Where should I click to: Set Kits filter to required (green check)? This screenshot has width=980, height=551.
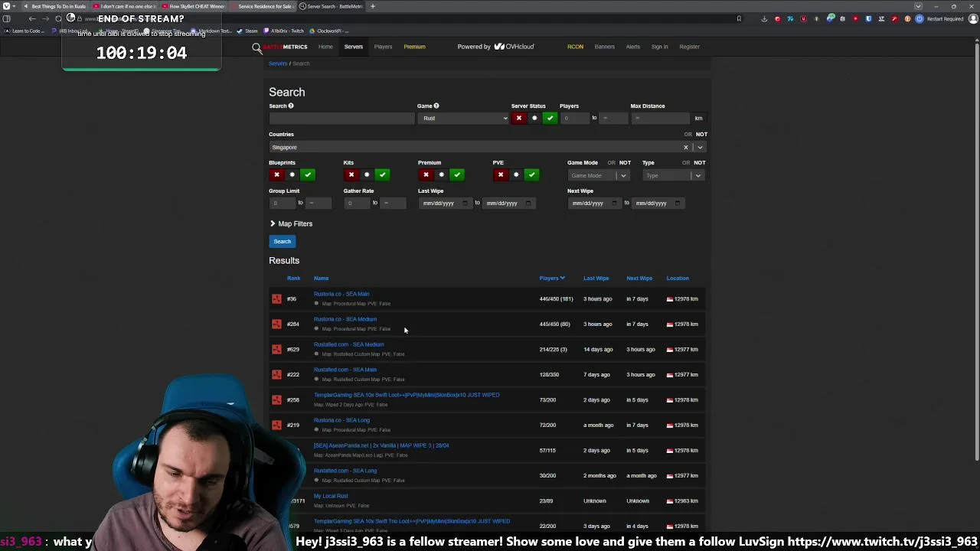pos(382,174)
